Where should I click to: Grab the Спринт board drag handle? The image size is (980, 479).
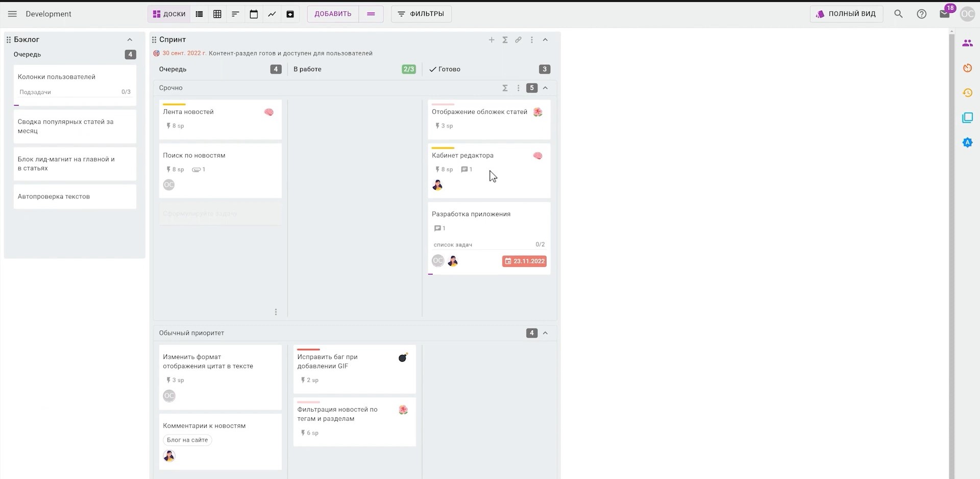click(x=154, y=40)
